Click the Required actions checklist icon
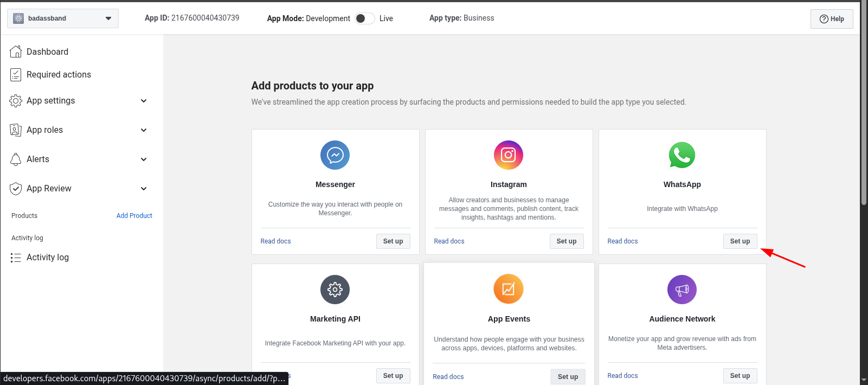This screenshot has width=868, height=385. (x=16, y=75)
